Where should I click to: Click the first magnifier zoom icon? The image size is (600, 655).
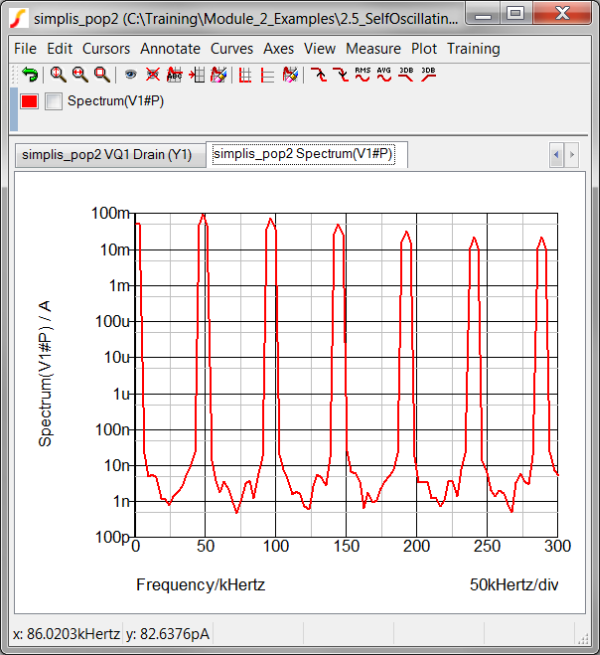pos(58,74)
